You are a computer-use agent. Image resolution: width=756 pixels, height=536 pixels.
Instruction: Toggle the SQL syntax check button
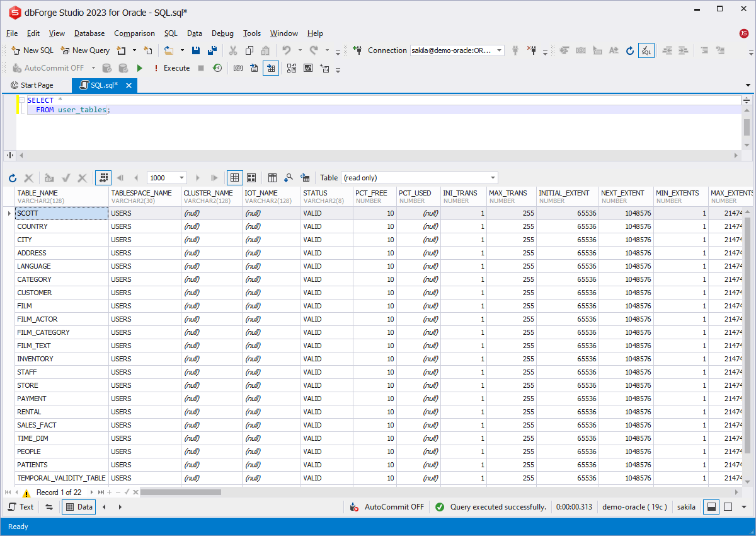coord(646,50)
